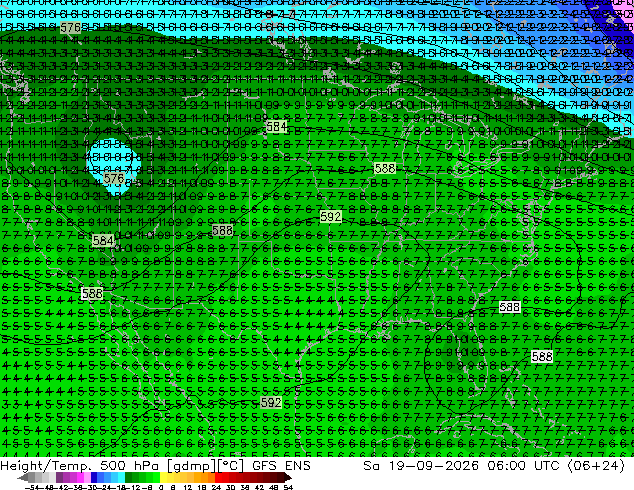Viewport: 634px width, 490px height.
Task: Select the 592 contour label over the central Plains
Action: 330,217
